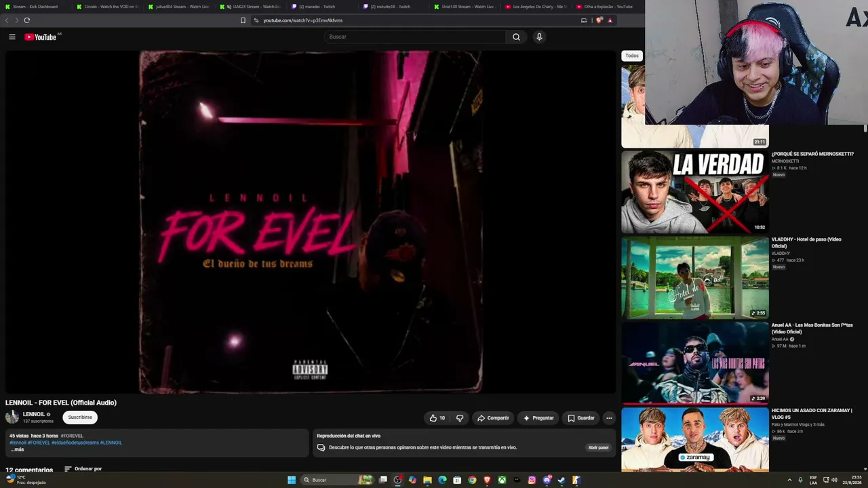
Task: Open 'Ordenar por' comment sort dropdown
Action: click(x=83, y=469)
